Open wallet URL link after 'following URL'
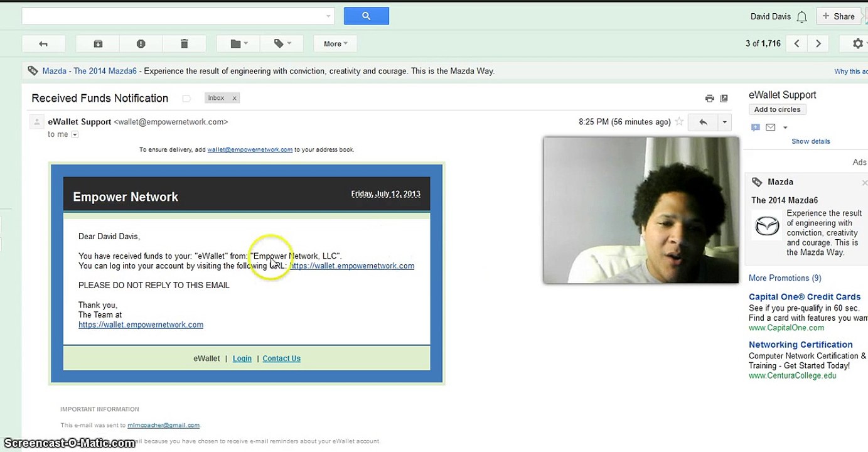This screenshot has height=452, width=868. [x=351, y=266]
